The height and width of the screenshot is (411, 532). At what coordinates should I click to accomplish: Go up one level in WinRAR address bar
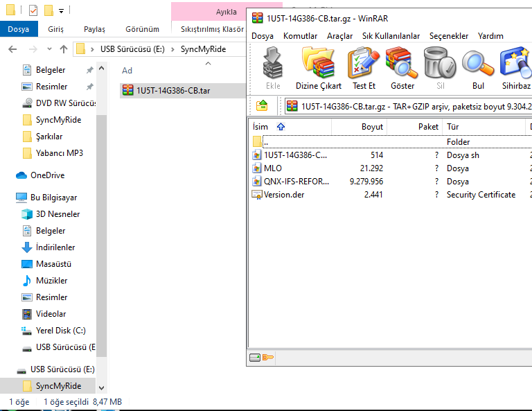tap(262, 106)
